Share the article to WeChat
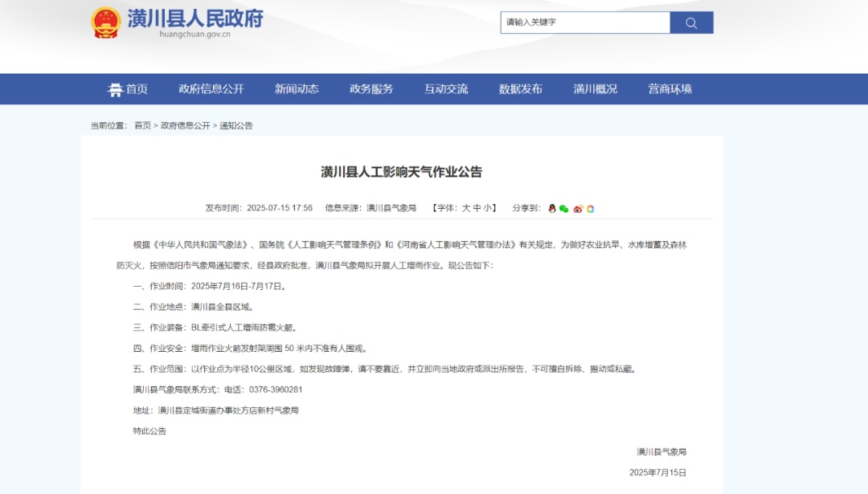Viewport: 868px width, 494px height. tap(563, 209)
